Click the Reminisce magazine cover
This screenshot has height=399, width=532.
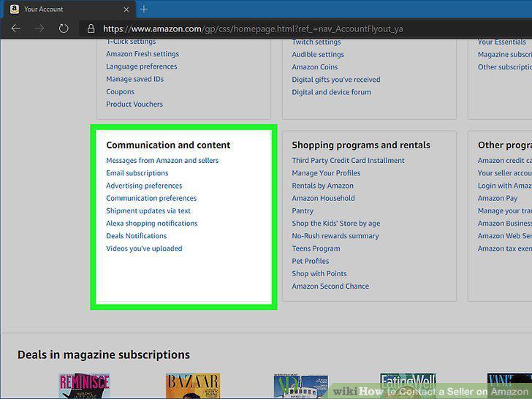[85, 386]
